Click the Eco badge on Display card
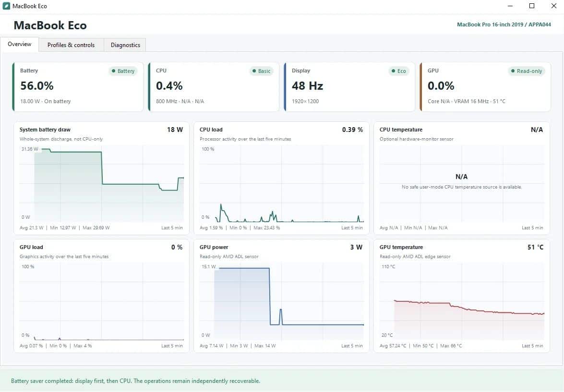Image resolution: width=564 pixels, height=392 pixels. pos(398,71)
